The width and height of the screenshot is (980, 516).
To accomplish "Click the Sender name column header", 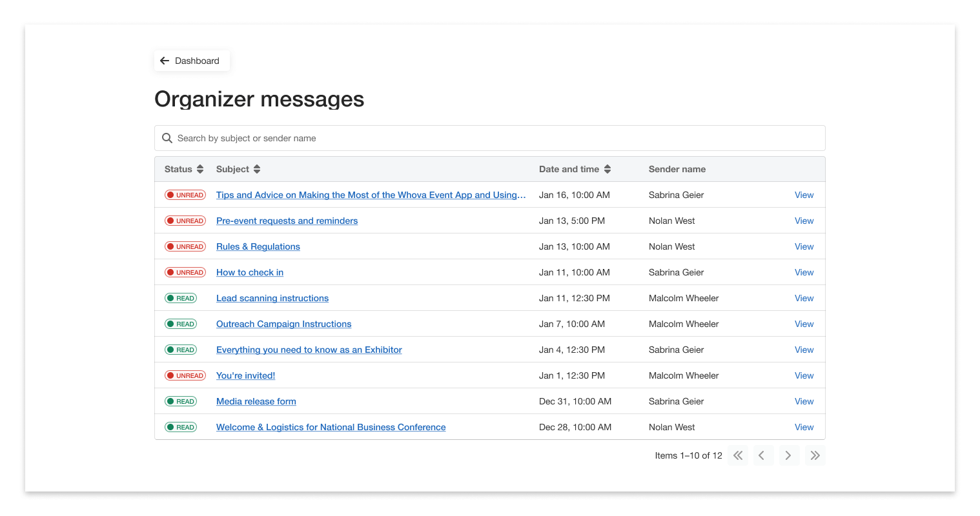I will pyautogui.click(x=677, y=169).
